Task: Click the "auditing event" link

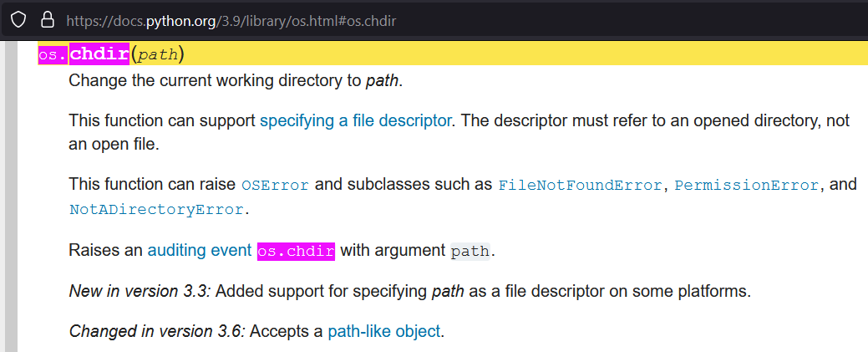Action: pyautogui.click(x=199, y=250)
